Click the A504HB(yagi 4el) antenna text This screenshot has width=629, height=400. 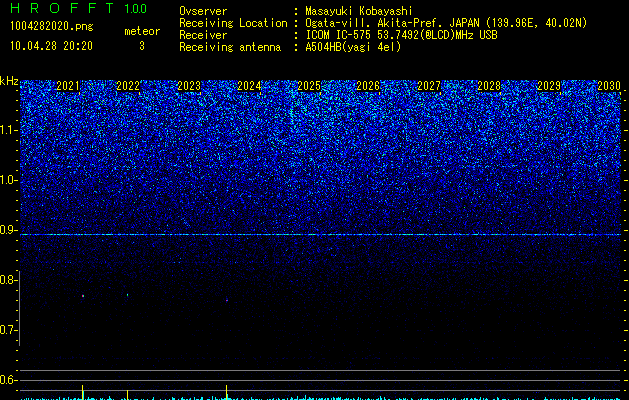pos(353,47)
